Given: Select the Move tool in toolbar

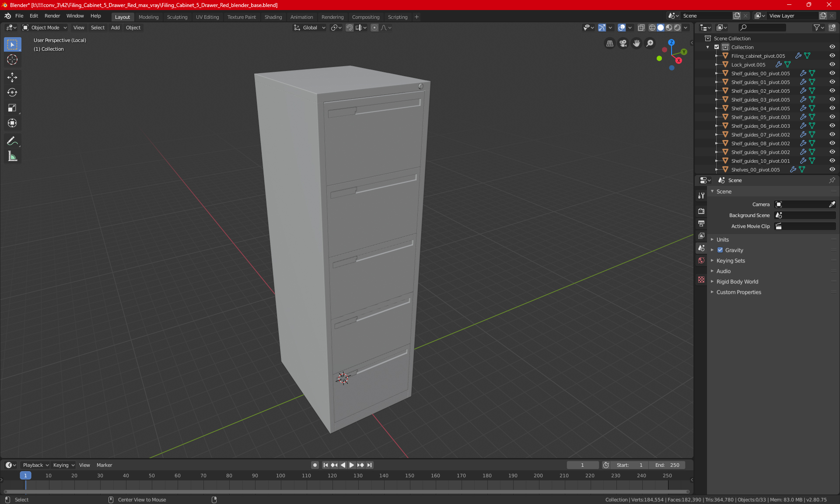Looking at the screenshot, I should [12, 77].
